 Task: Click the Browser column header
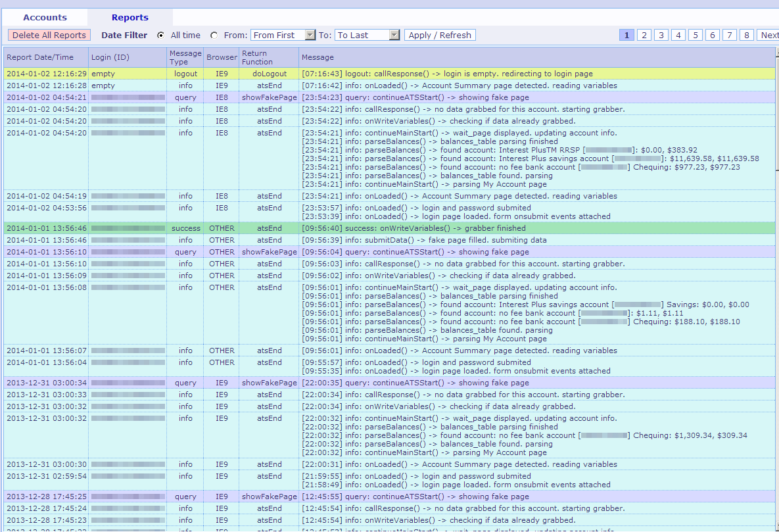(222, 58)
